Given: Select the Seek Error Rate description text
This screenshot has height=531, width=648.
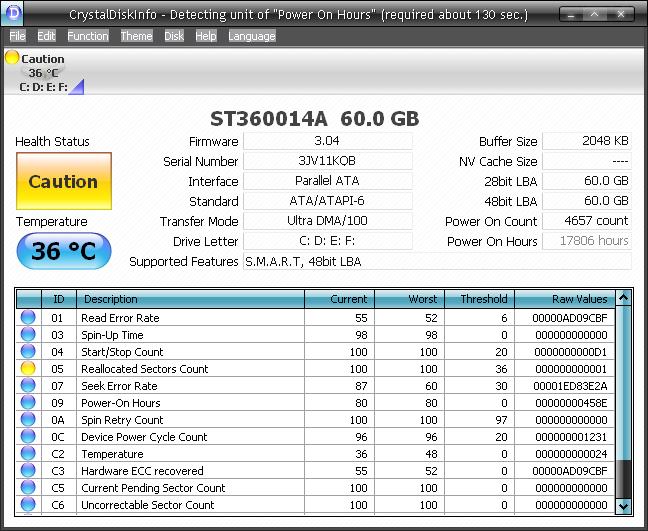Looking at the screenshot, I should [119, 386].
